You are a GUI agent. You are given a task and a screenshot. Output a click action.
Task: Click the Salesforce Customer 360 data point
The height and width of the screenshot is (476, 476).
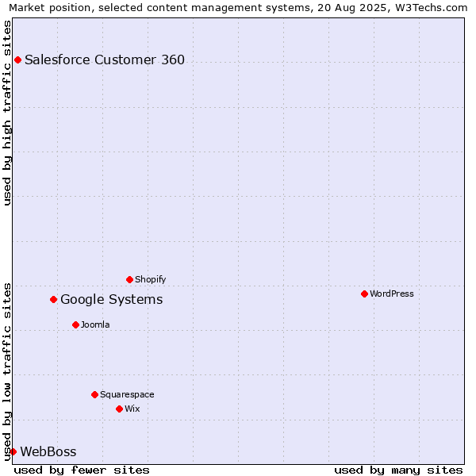(x=18, y=59)
